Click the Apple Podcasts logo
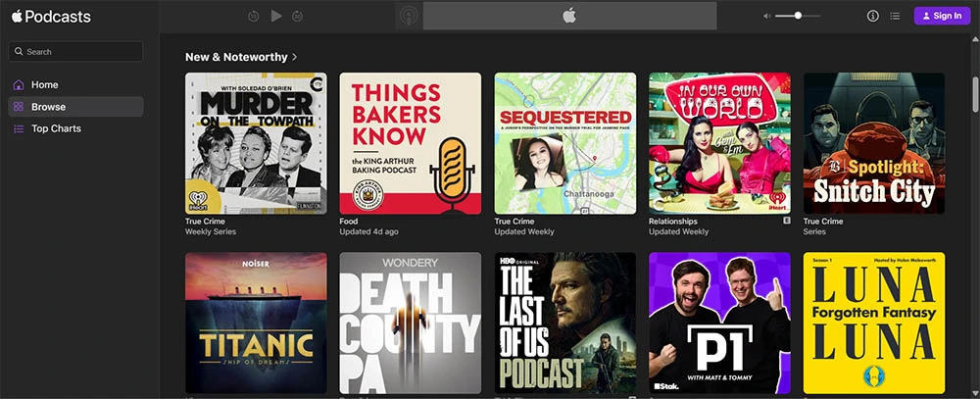The width and height of the screenshot is (980, 399). (x=51, y=17)
